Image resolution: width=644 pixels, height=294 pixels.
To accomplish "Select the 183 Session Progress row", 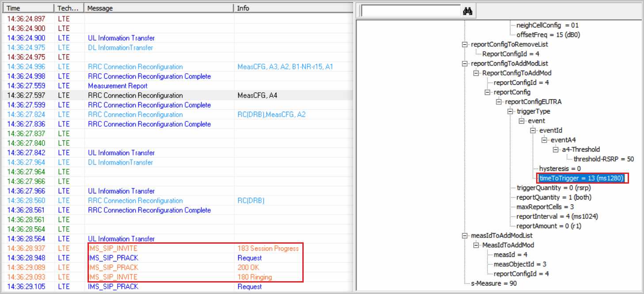I will 268,249.
